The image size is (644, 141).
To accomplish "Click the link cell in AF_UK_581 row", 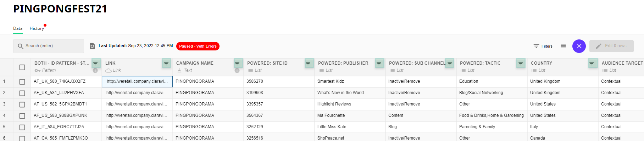I will tap(137, 93).
